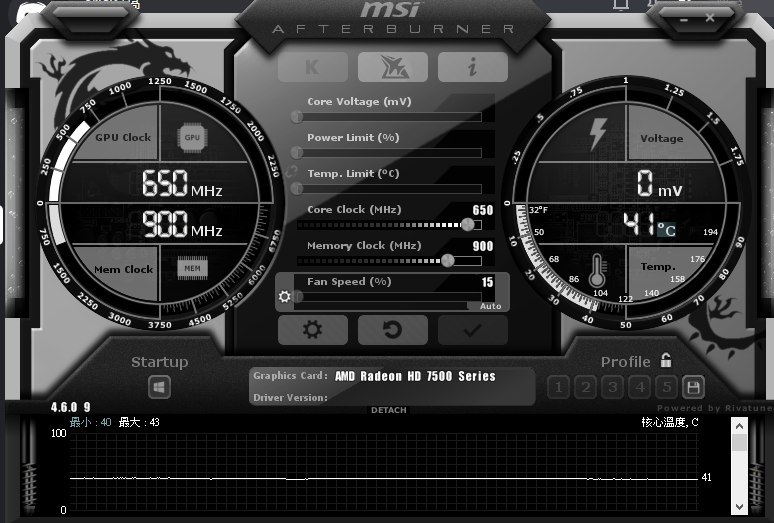This screenshot has width=774, height=523.
Task: Click the 核心温度, C graph title
Action: click(x=670, y=422)
